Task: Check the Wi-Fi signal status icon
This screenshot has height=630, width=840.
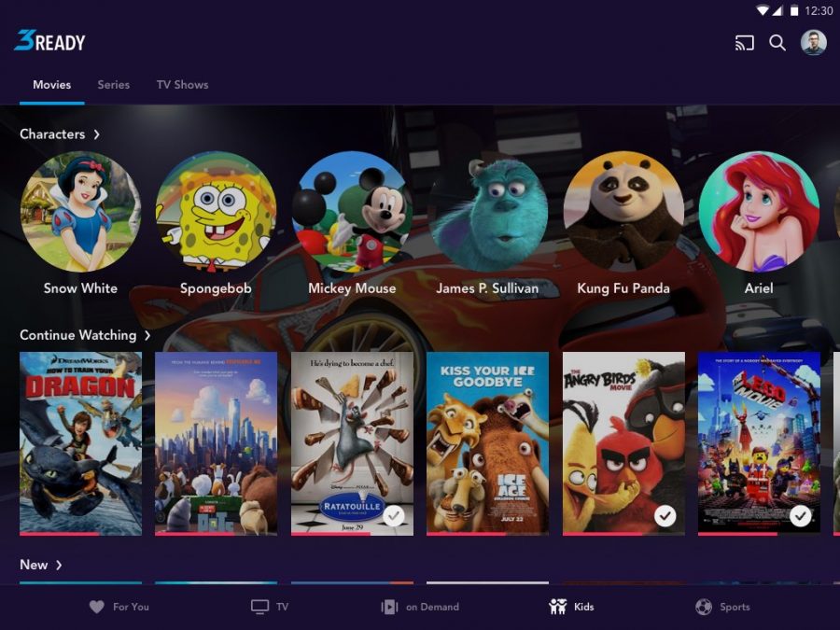Action: click(763, 10)
